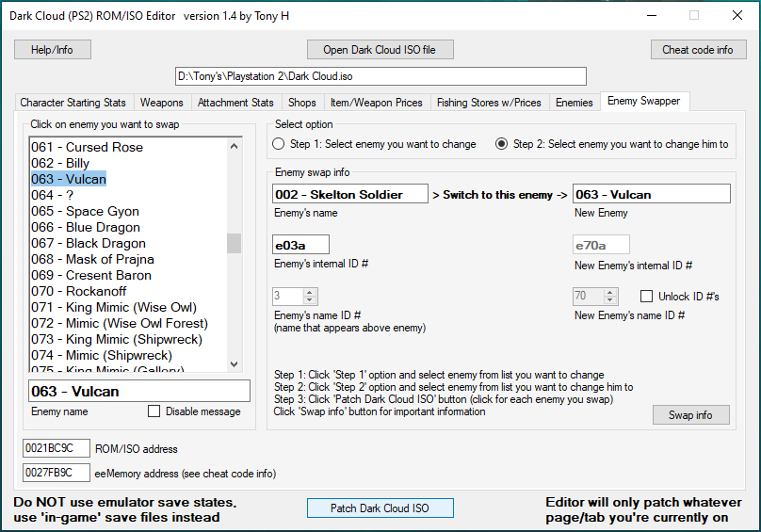This screenshot has width=761, height=532.
Task: Click the Enemy's name field showing Skelton Soldier
Action: (350, 194)
